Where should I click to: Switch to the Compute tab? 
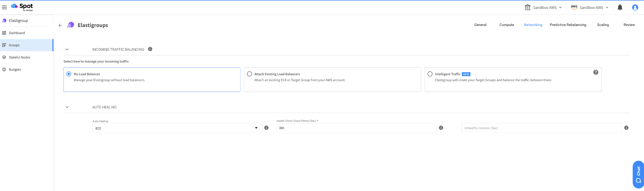pyautogui.click(x=507, y=25)
